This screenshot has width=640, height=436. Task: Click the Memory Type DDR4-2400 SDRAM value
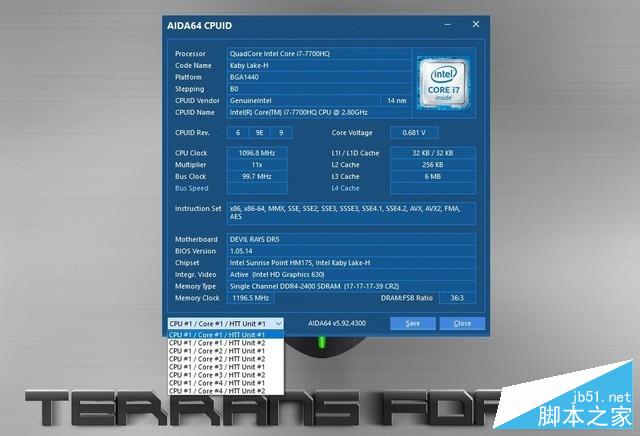point(351,286)
